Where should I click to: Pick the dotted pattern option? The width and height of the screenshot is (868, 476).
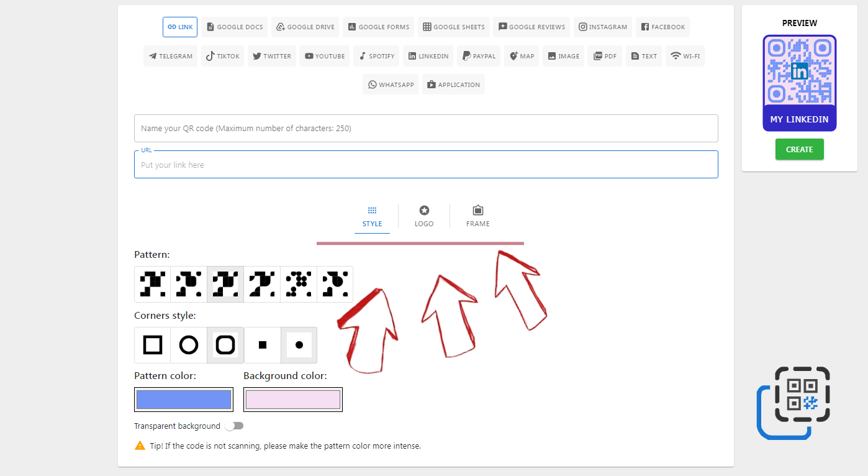(299, 284)
